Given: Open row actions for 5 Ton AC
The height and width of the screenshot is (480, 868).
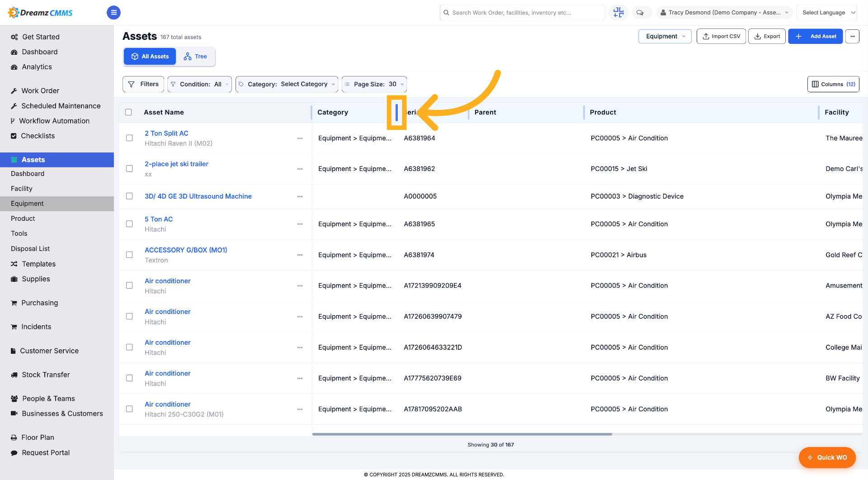Looking at the screenshot, I should (x=300, y=224).
